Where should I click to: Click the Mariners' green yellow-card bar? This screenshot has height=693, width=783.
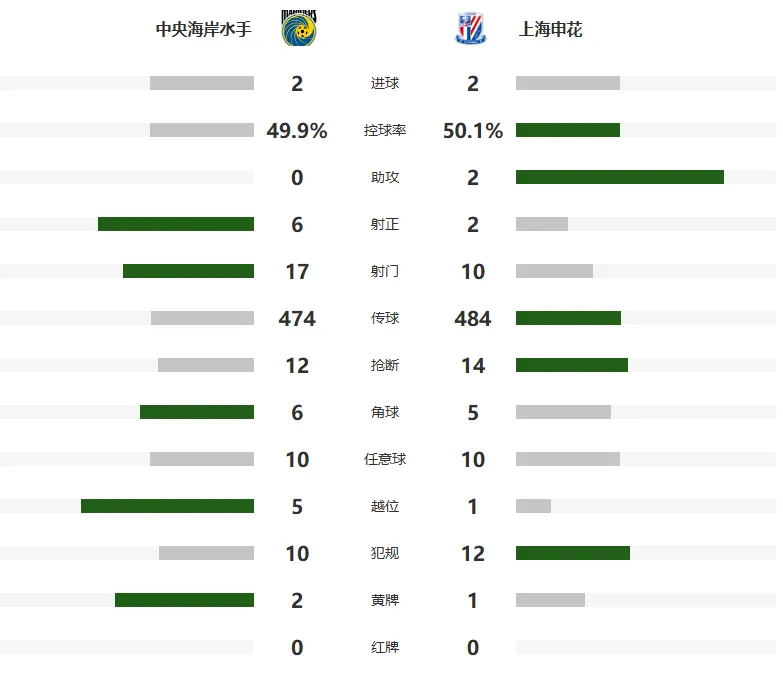point(184,600)
